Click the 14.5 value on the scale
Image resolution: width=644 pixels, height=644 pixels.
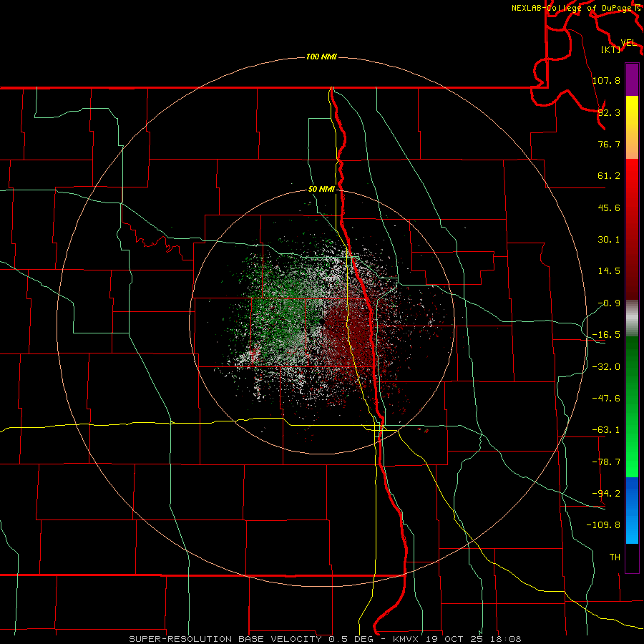tap(609, 271)
